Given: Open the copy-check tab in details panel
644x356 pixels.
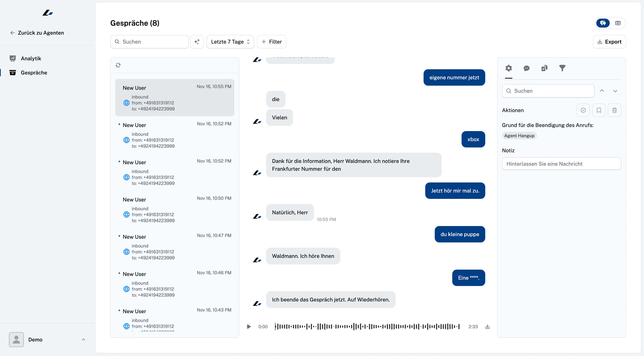Looking at the screenshot, I should 544,68.
